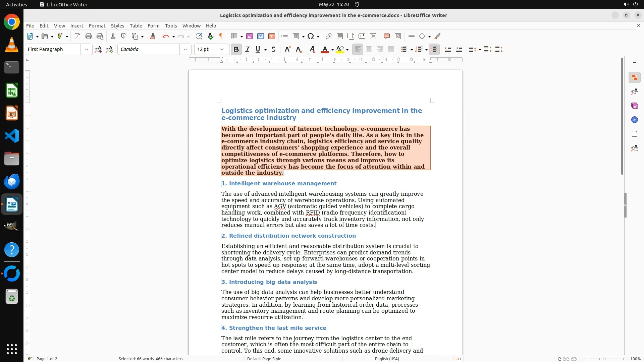The height and width of the screenshot is (362, 644).
Task: Click the Strikethrough formatting icon
Action: [273, 49]
